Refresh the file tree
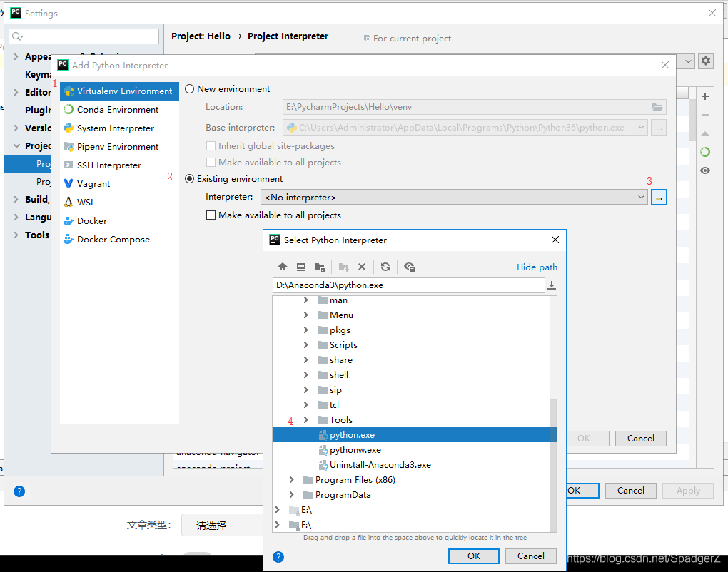 coord(385,267)
